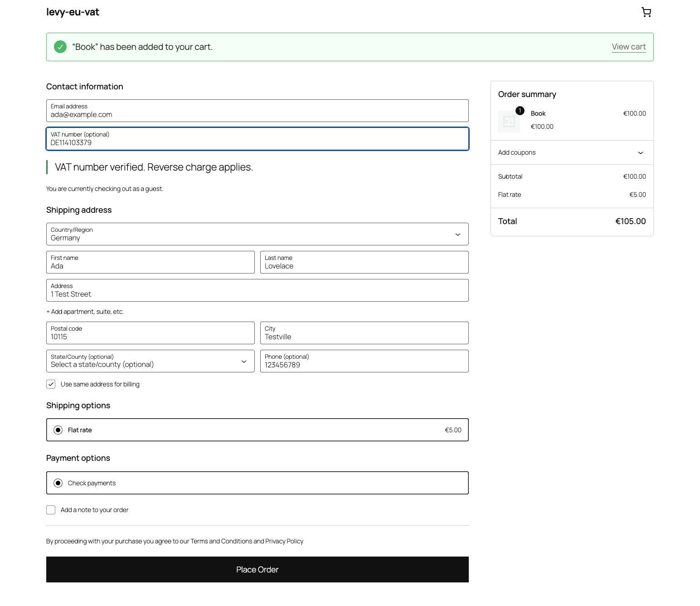Click the Place Order button

[x=258, y=570]
